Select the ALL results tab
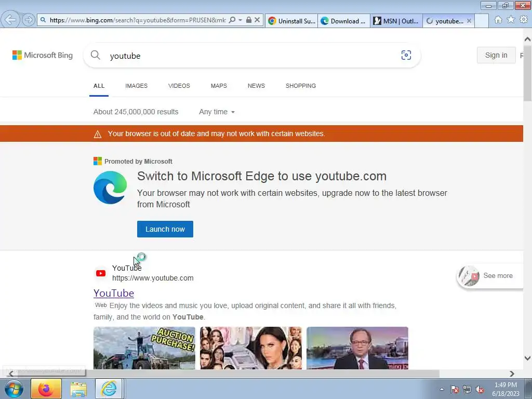 [99, 86]
